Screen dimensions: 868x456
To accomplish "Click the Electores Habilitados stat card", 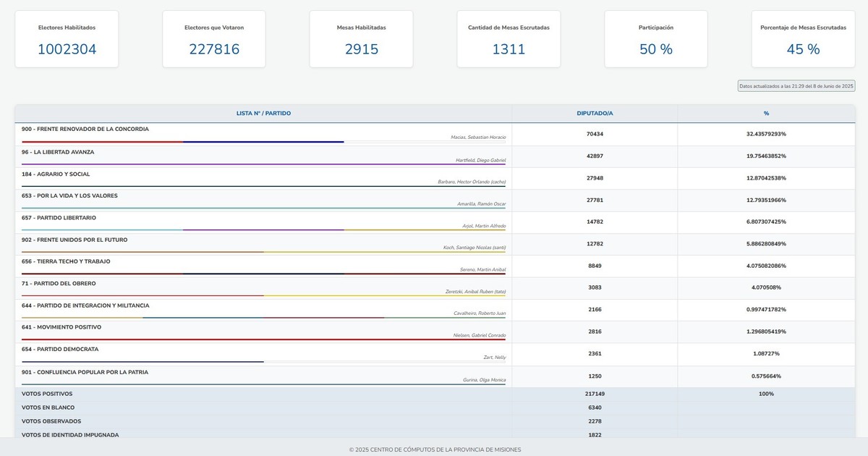I will [67, 39].
